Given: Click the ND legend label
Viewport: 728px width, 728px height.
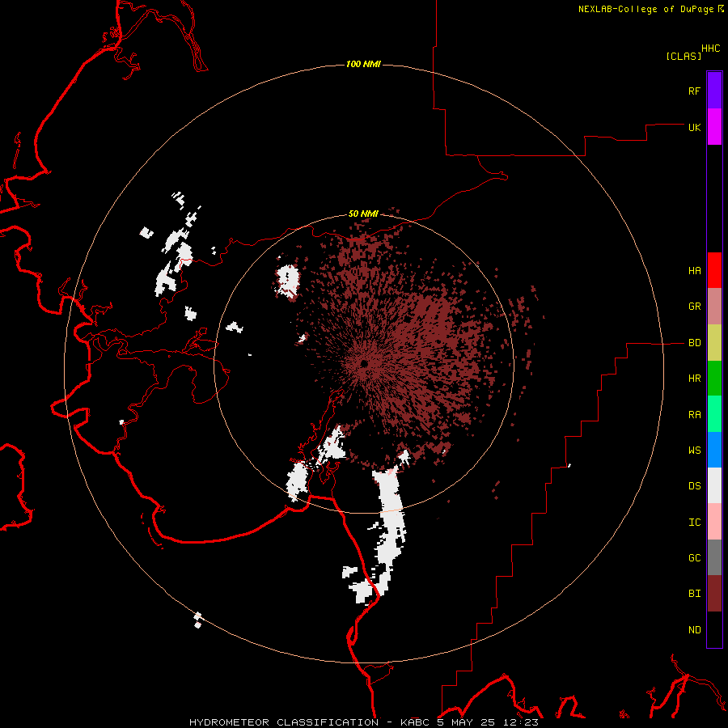Looking at the screenshot, I should [694, 630].
